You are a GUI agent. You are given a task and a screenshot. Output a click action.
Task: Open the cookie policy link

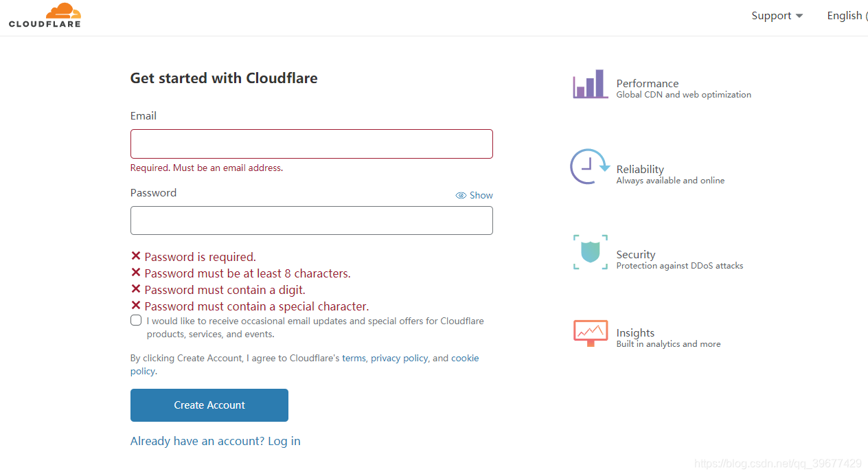[x=465, y=358]
